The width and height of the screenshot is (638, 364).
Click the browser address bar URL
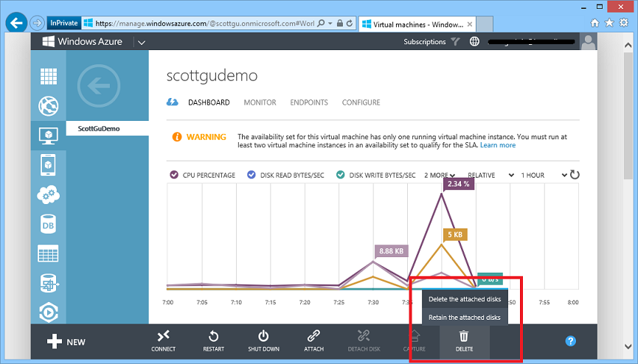click(x=204, y=24)
